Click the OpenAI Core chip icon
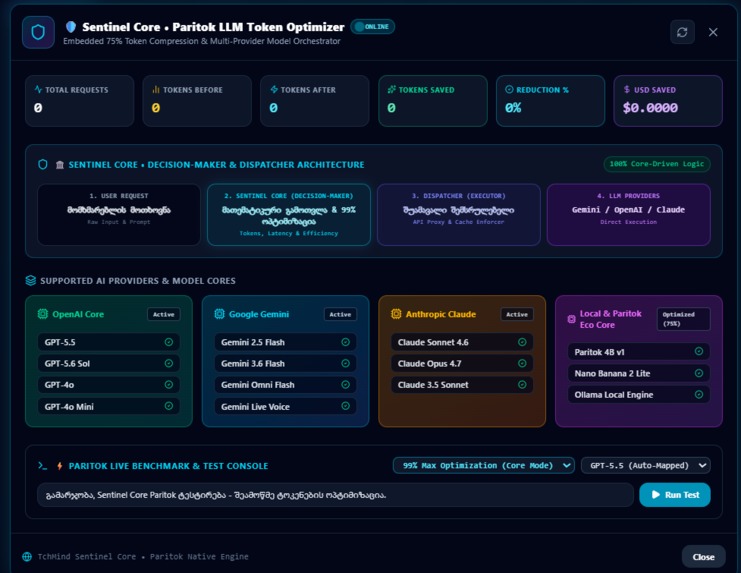This screenshot has width=741, height=573. 43,314
